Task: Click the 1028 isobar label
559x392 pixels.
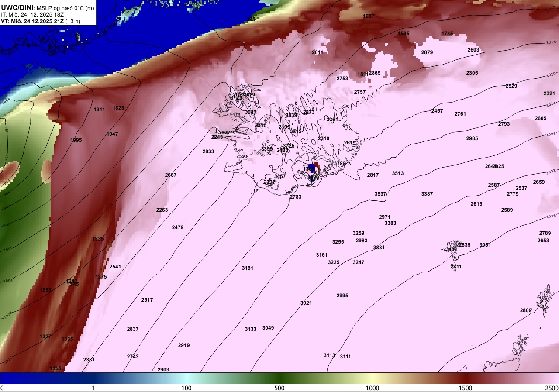Action: tap(552, 134)
